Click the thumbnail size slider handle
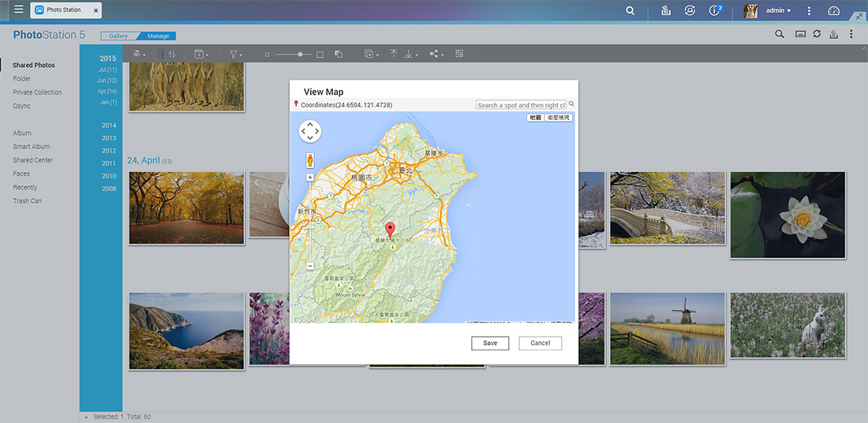 click(x=300, y=54)
